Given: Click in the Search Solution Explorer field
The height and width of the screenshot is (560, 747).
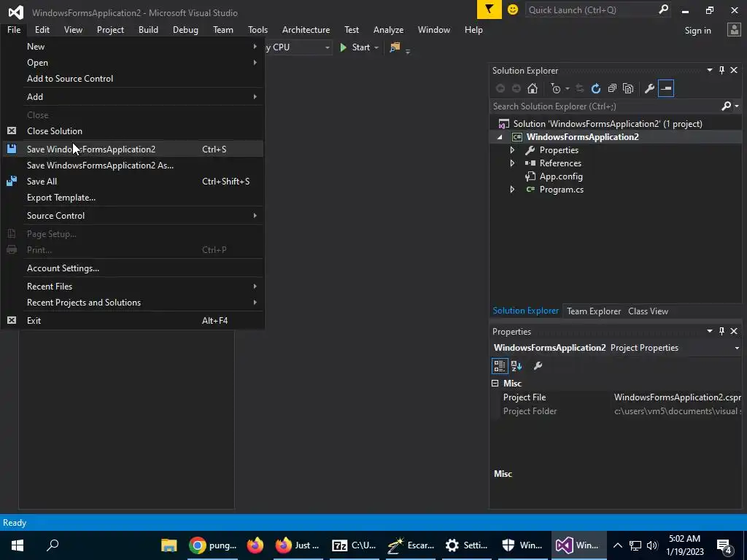Looking at the screenshot, I should coord(605,106).
